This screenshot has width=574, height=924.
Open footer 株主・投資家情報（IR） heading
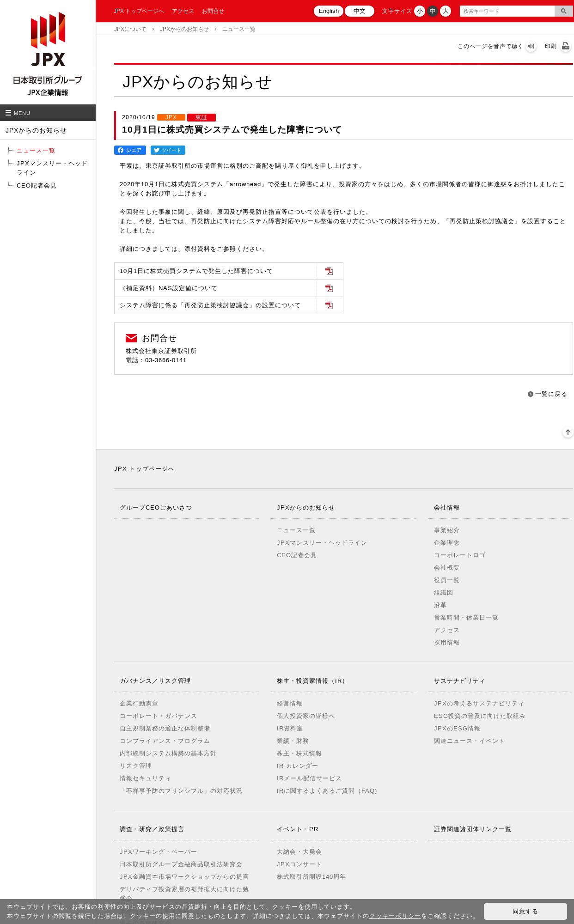(312, 681)
